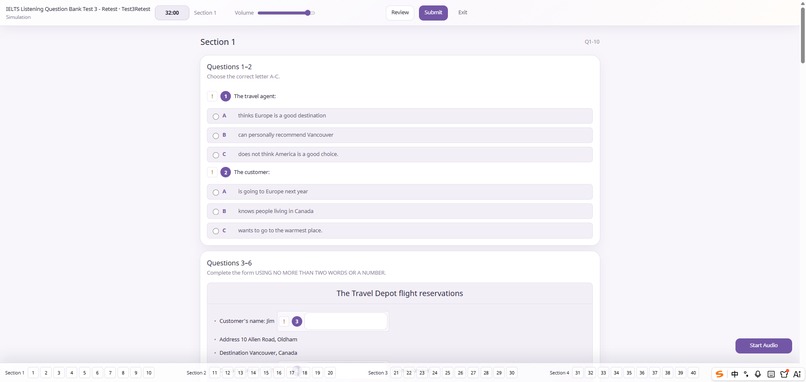Flag question 1 with the exclamation marker
This screenshot has width=806, height=382.
(212, 96)
